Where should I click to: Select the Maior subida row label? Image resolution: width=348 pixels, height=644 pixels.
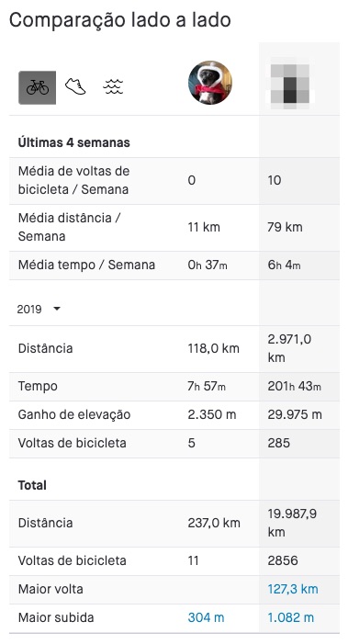56,617
